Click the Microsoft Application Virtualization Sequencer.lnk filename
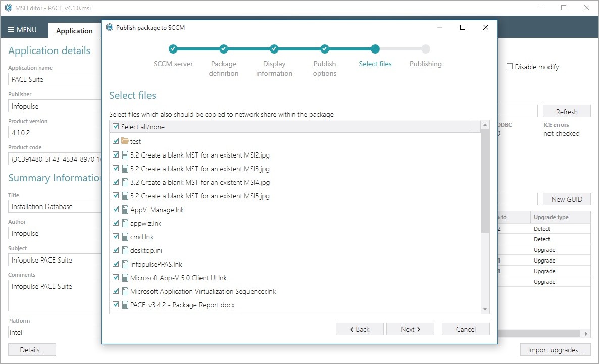599x364 pixels. pos(203,291)
